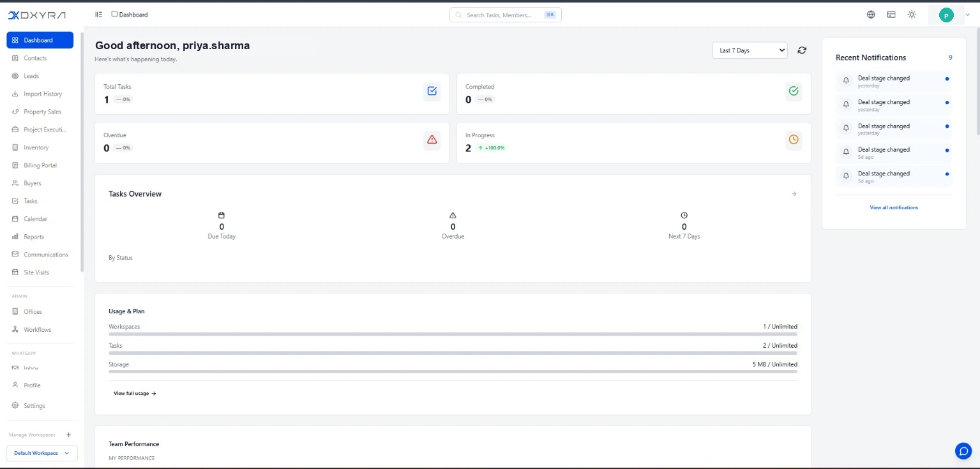
Task: Click the Manage Workspaces label
Action: [x=32, y=435]
